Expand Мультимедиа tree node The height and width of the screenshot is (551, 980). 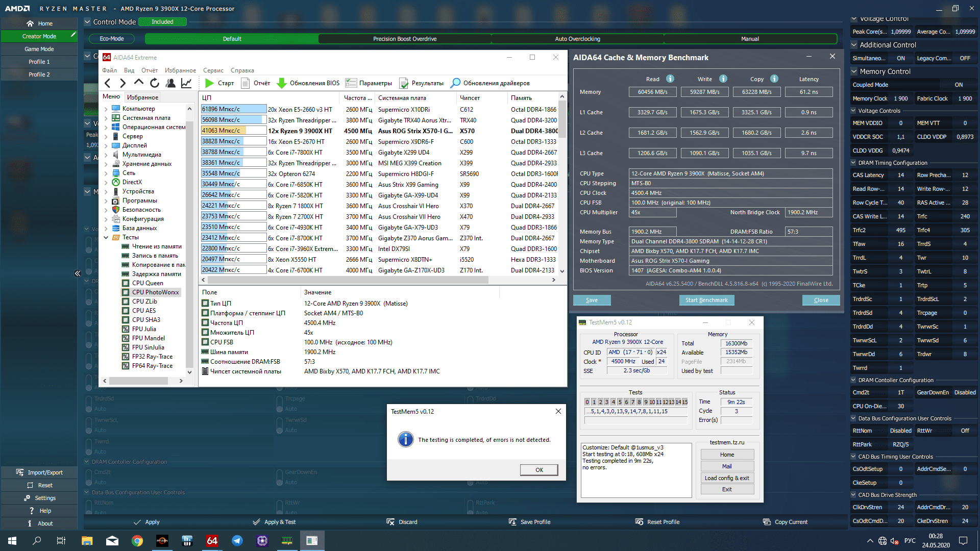(x=106, y=155)
